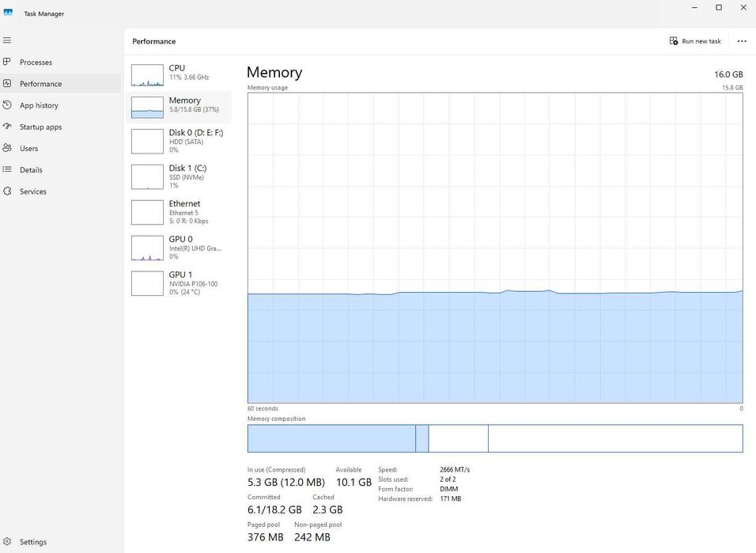Select GPU 0 graph thumbnail
The height and width of the screenshot is (553, 756).
click(x=147, y=248)
